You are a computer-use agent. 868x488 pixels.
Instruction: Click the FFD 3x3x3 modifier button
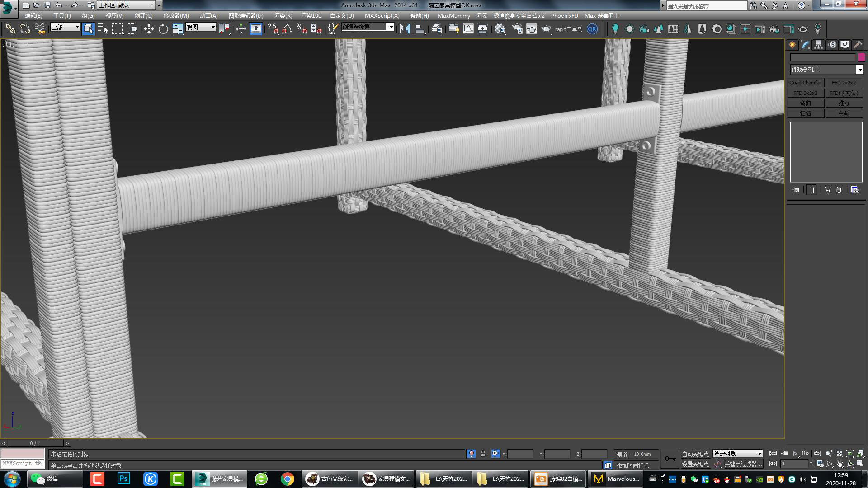click(805, 93)
